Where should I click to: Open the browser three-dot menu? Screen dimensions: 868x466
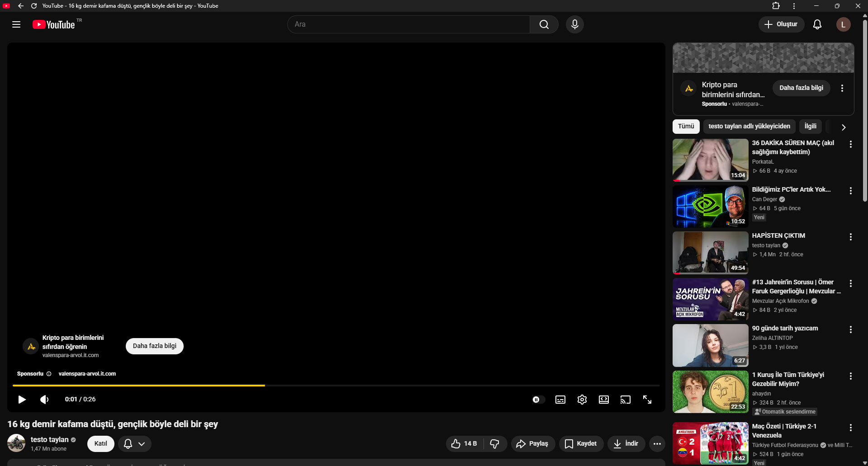[x=794, y=6]
